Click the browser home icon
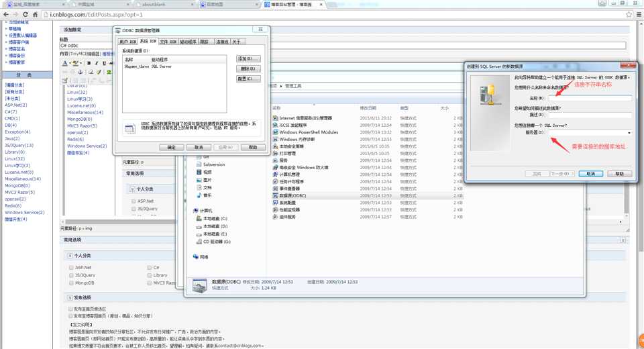 (x=36, y=14)
